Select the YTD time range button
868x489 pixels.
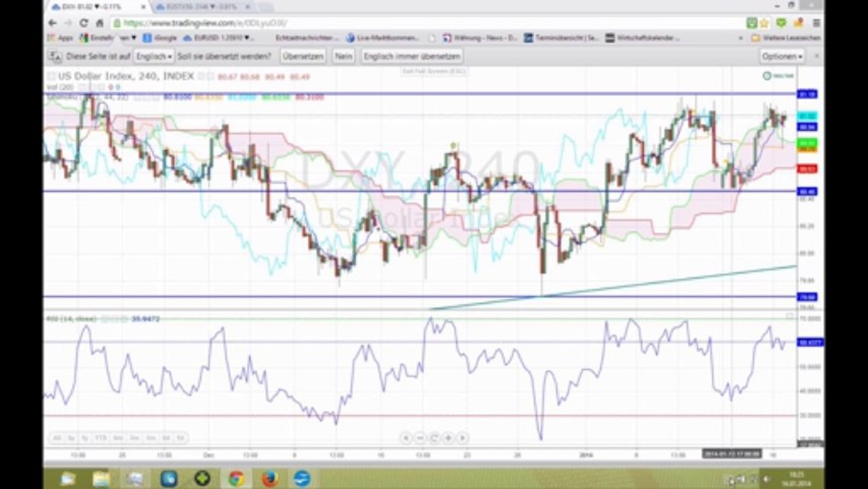pyautogui.click(x=101, y=438)
